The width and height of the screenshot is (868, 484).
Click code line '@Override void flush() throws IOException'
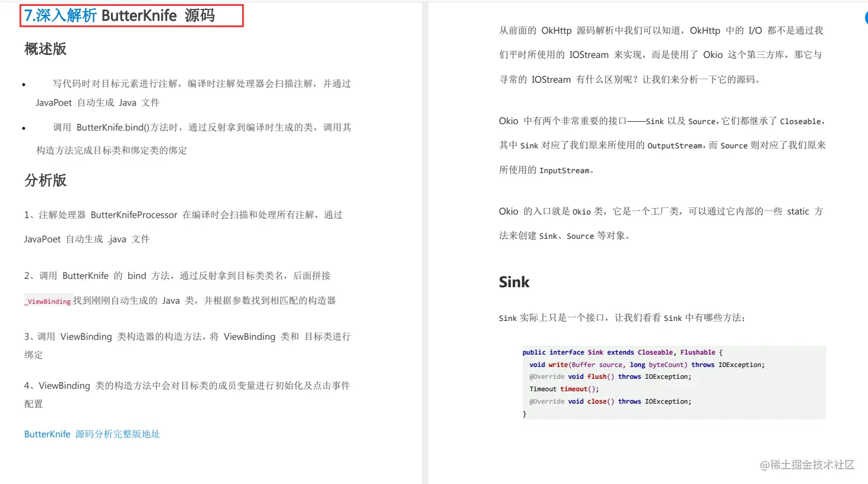click(611, 376)
